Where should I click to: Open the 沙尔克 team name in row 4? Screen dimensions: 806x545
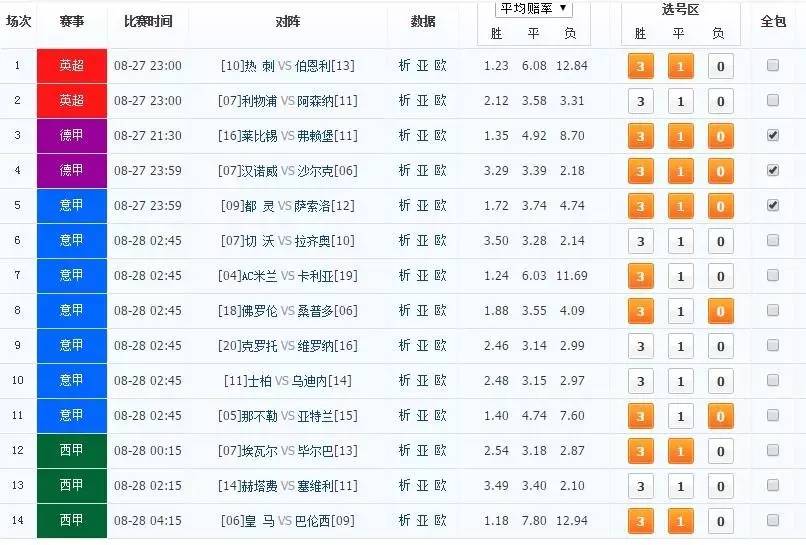click(315, 171)
